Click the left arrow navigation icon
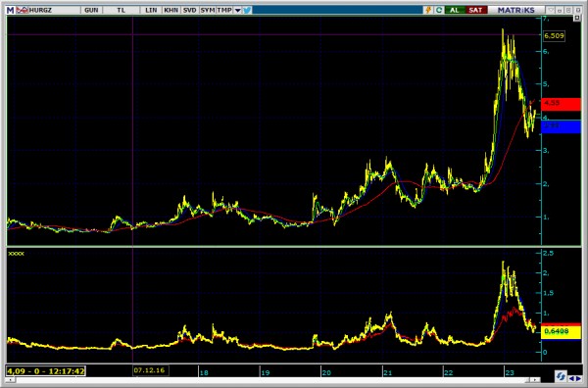 click(x=571, y=378)
